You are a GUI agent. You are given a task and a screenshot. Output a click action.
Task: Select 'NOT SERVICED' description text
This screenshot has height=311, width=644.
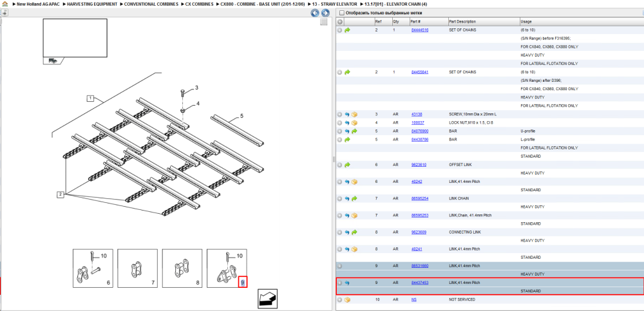pos(462,299)
